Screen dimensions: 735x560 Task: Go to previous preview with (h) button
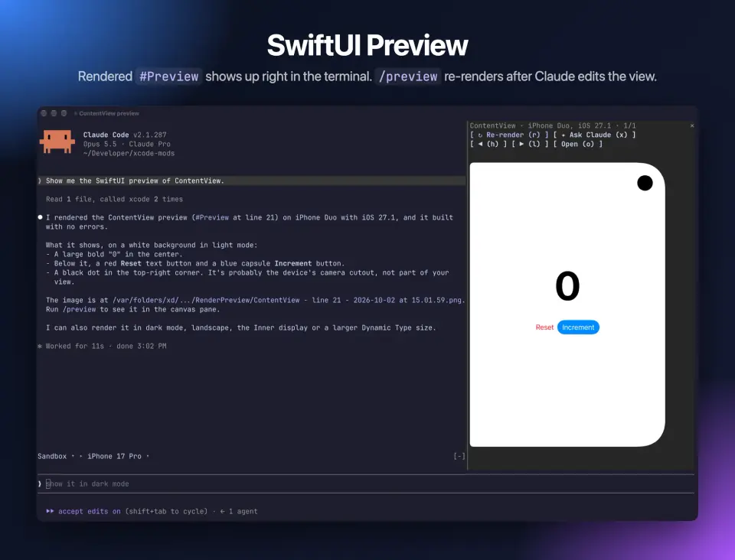[488, 144]
